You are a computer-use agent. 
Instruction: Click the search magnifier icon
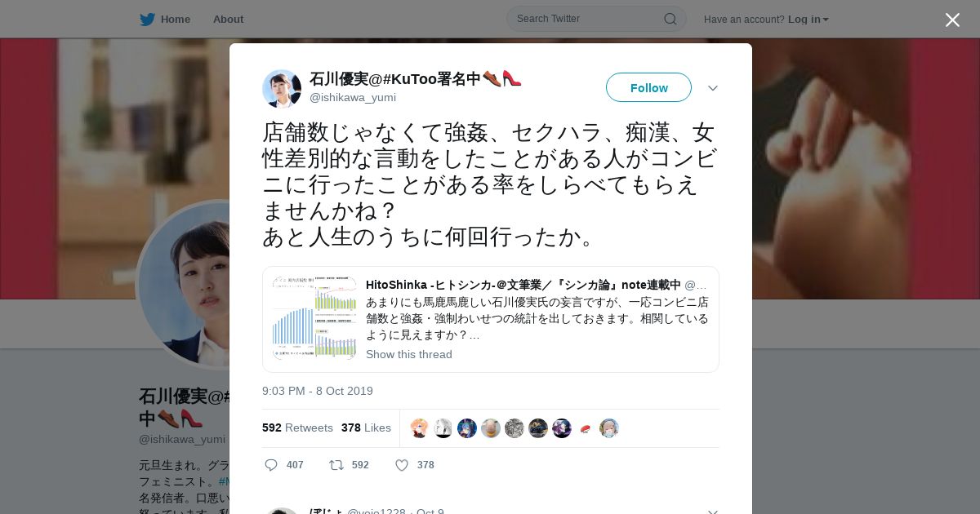point(670,19)
